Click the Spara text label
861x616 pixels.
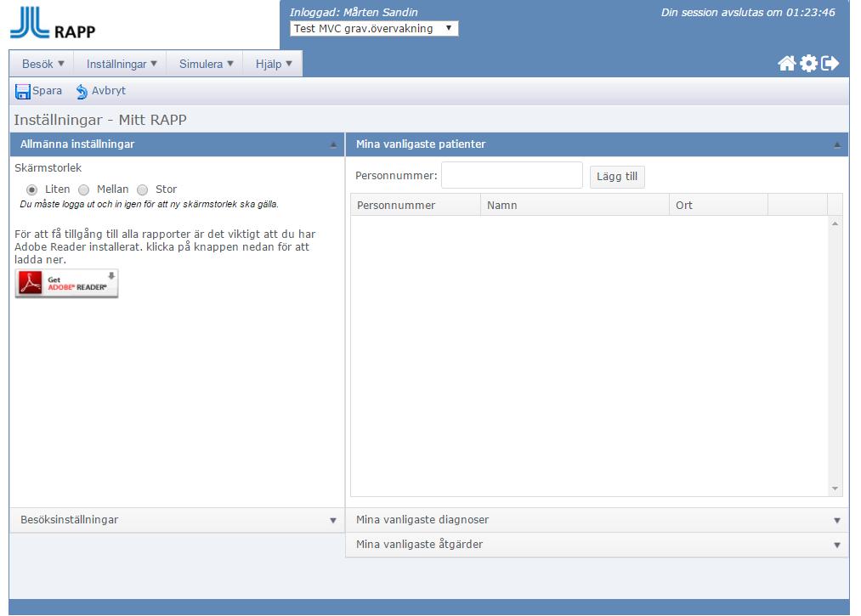(48, 91)
